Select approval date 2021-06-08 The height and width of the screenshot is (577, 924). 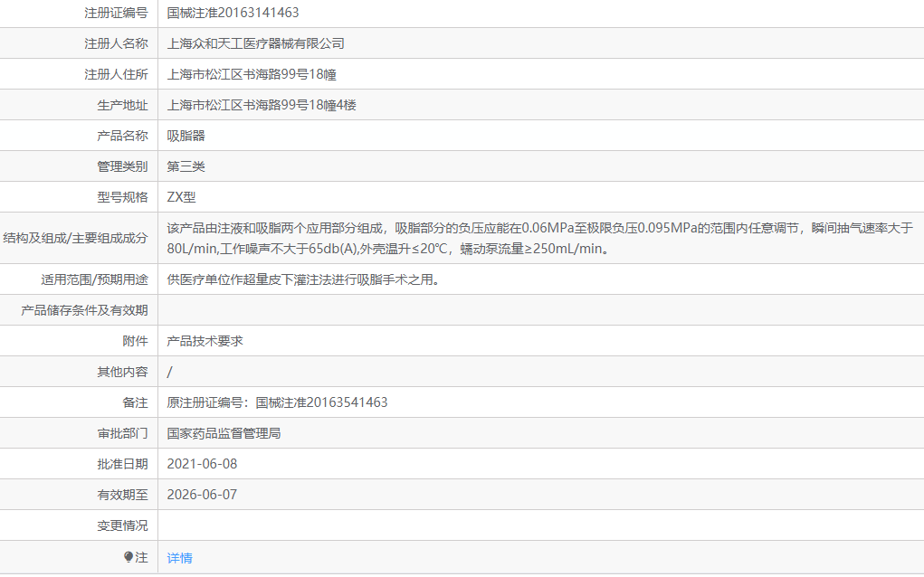(202, 463)
